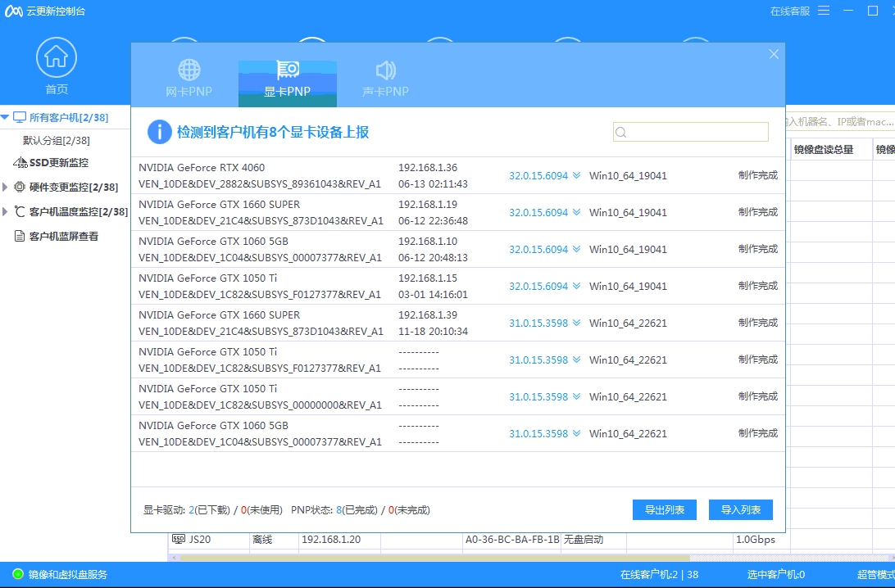Viewport: 895px width, 588px height.
Task: Click the search magnifier icon in dialog
Action: click(621, 133)
